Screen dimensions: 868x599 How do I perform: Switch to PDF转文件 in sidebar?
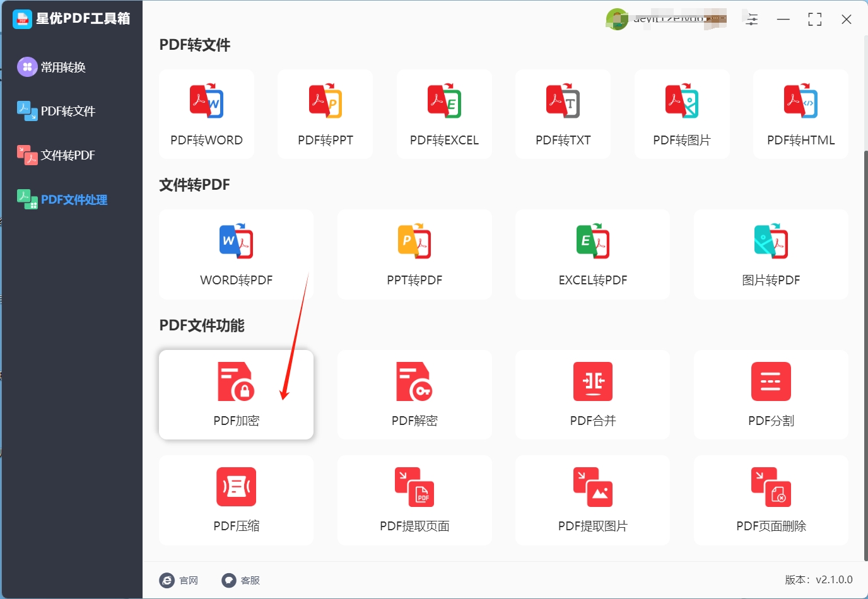click(56, 111)
